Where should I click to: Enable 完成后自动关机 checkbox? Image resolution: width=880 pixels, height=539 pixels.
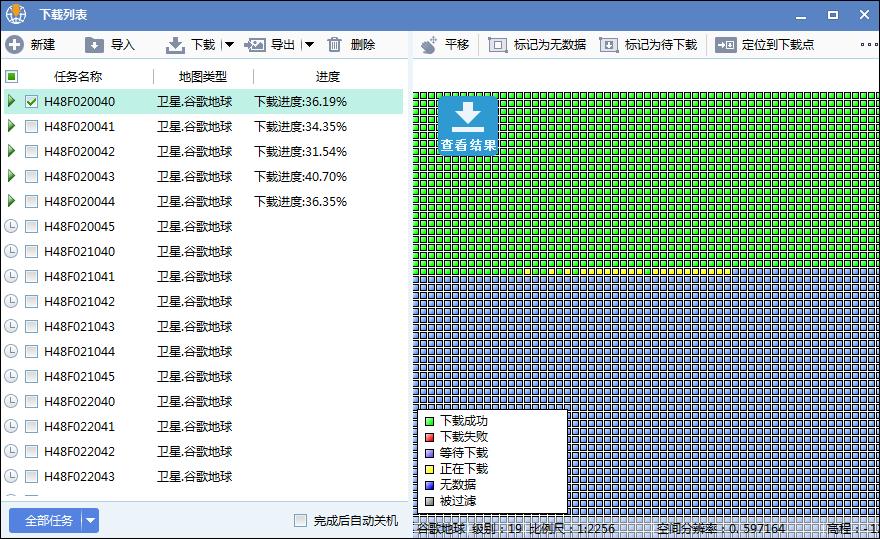point(301,520)
